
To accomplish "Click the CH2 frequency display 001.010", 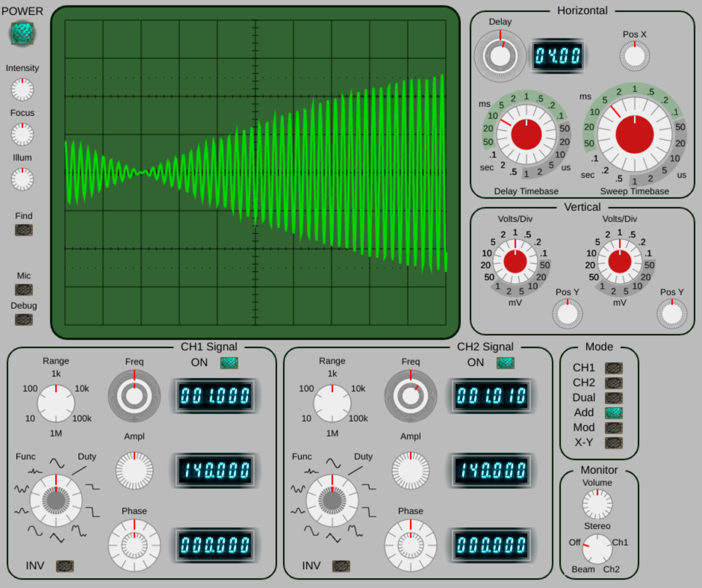I will pyautogui.click(x=491, y=396).
